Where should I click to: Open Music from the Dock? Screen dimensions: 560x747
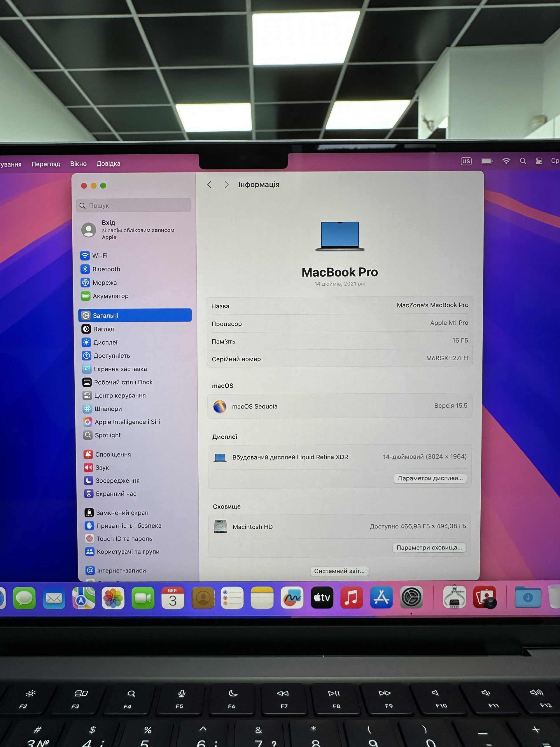pyautogui.click(x=351, y=598)
